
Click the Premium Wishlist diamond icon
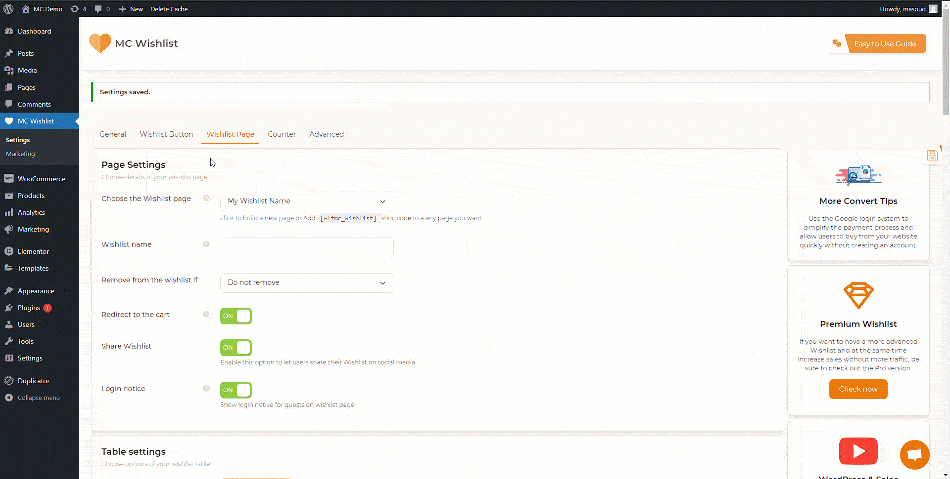[x=859, y=297]
